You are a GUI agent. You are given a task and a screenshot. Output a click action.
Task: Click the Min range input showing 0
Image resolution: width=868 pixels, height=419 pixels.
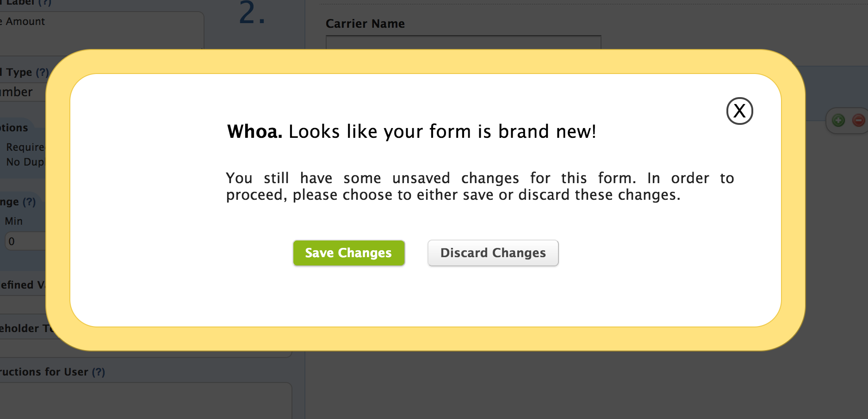click(x=25, y=241)
